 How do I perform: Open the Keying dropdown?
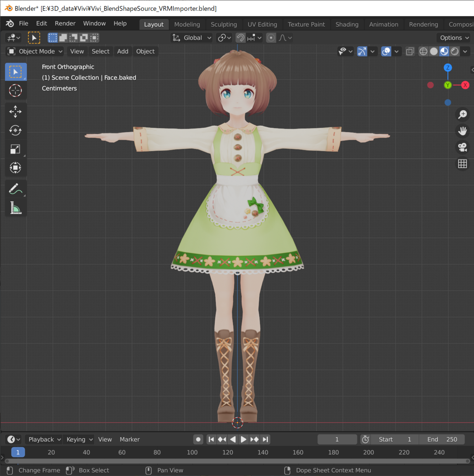click(x=79, y=440)
